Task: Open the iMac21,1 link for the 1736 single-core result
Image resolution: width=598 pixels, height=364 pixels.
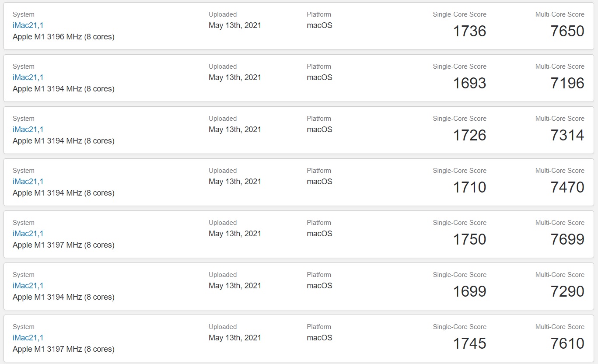Action: point(28,25)
